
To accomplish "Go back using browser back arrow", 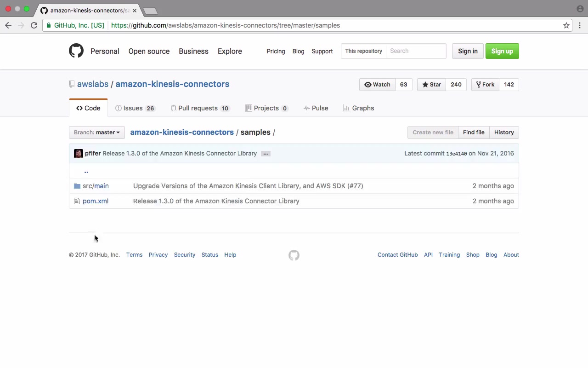I will point(8,25).
